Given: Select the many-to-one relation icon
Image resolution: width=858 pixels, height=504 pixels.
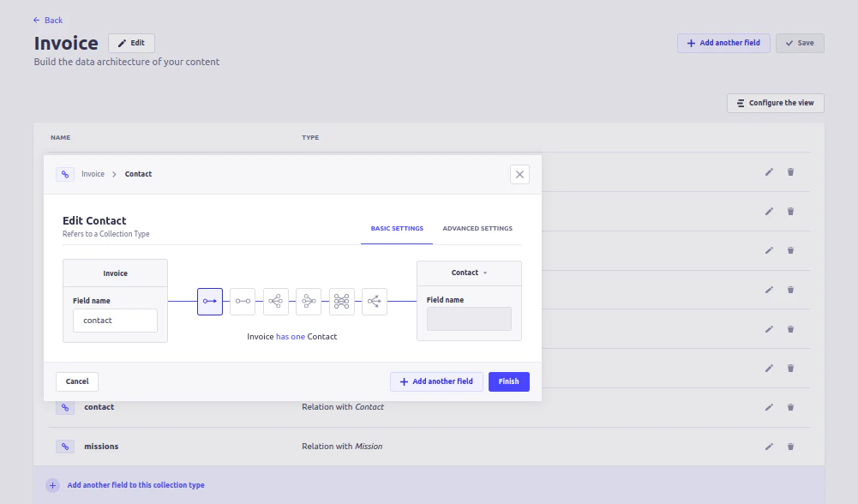Looking at the screenshot, I should click(x=308, y=301).
